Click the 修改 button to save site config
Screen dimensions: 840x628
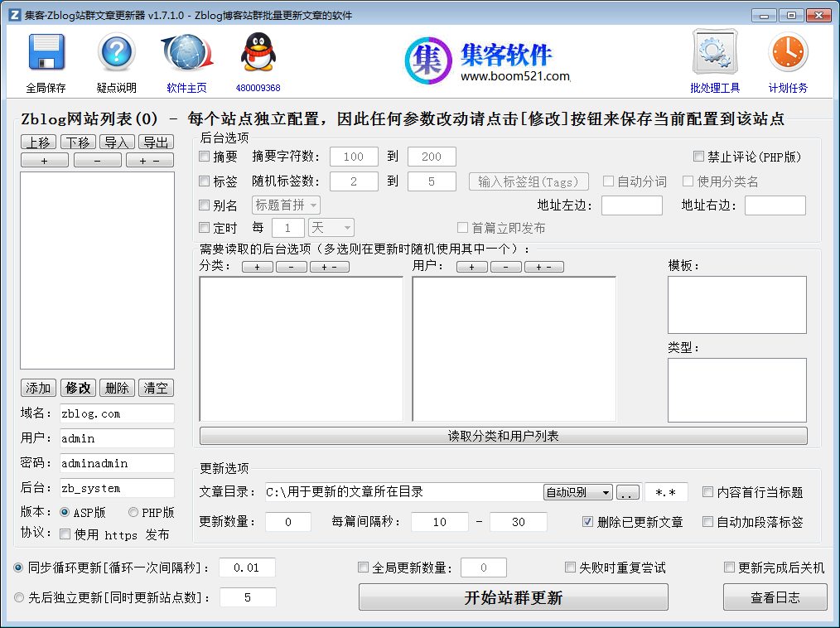(x=78, y=388)
